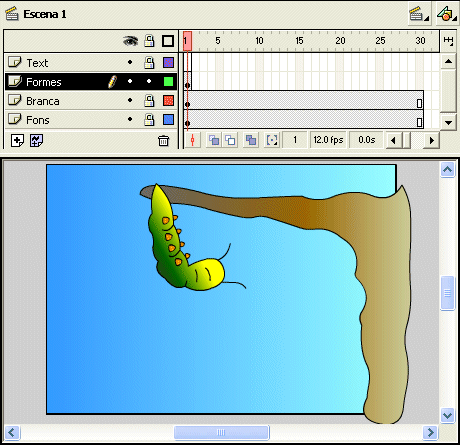460x445 pixels.
Task: Unlock the Branca layer padlock
Action: (149, 100)
